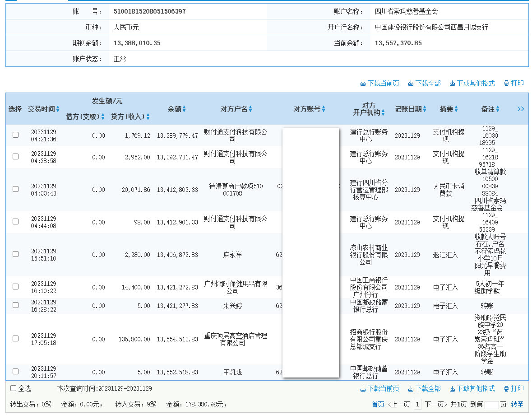
Task: Go to 上一页 previous page
Action: (x=399, y=404)
